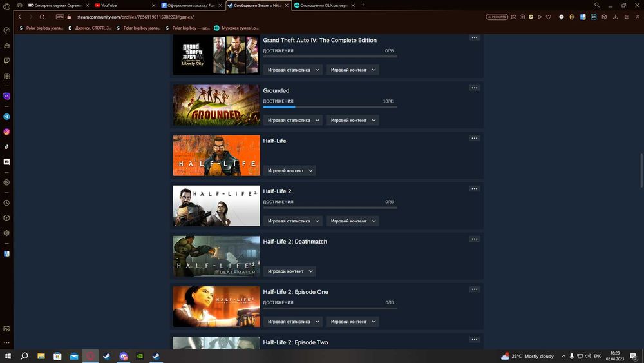The width and height of the screenshot is (644, 363).
Task: Expand 'Игровая статистика' for Half-Life 2
Action: (x=293, y=221)
